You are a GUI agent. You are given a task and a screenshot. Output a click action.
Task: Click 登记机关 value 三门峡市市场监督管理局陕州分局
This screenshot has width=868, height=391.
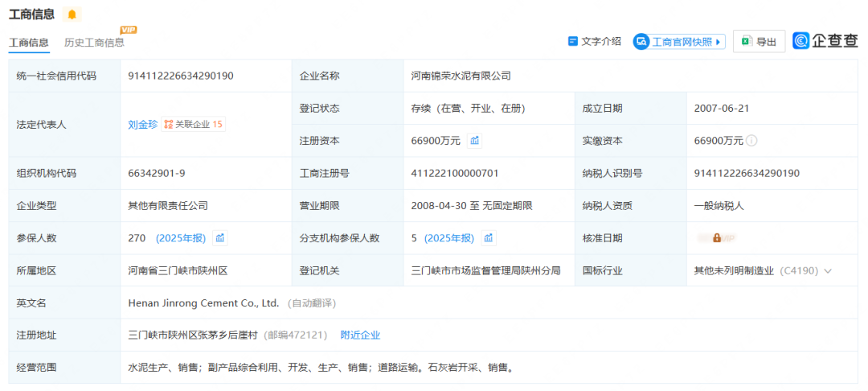(486, 271)
